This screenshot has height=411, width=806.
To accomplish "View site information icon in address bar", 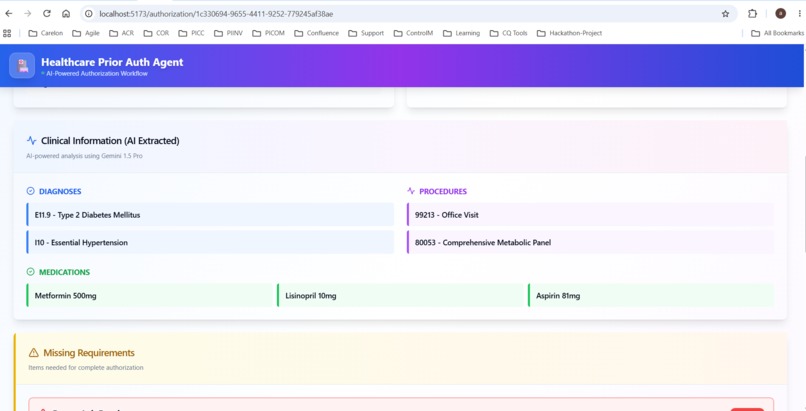I will click(89, 14).
